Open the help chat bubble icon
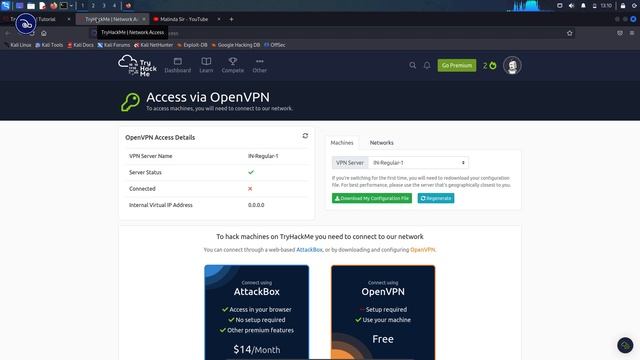The image size is (640, 360). pos(625,345)
